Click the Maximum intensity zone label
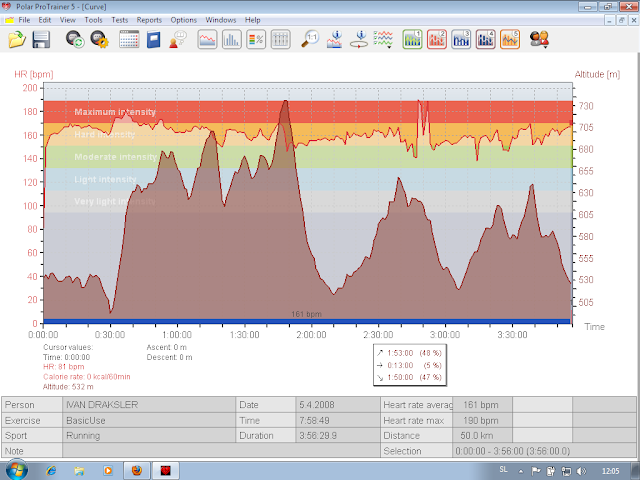Viewport: 640px width, 480px height. 115,112
